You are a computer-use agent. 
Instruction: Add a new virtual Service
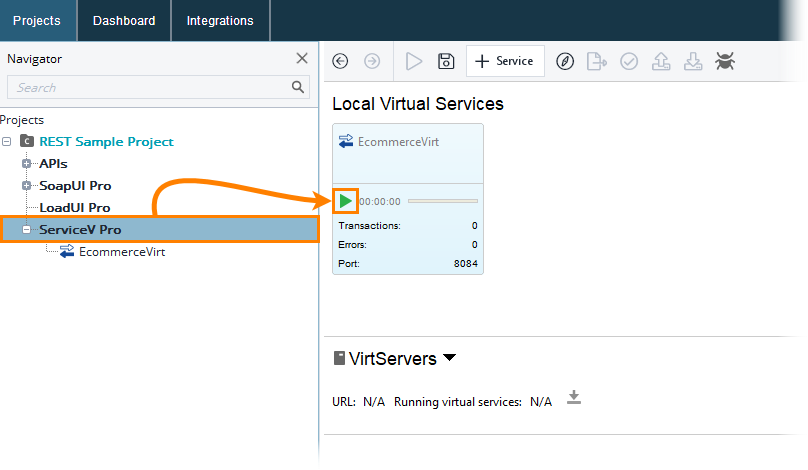[505, 61]
